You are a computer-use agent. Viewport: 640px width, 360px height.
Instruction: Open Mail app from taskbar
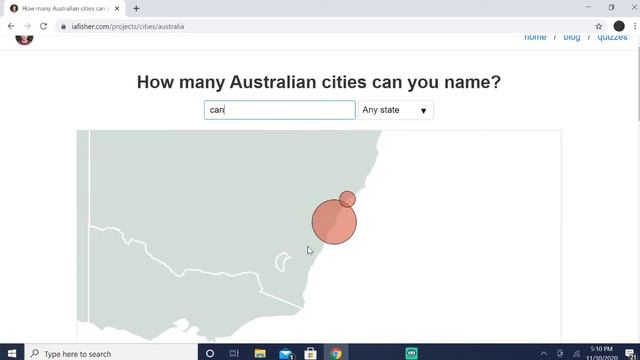coord(286,353)
